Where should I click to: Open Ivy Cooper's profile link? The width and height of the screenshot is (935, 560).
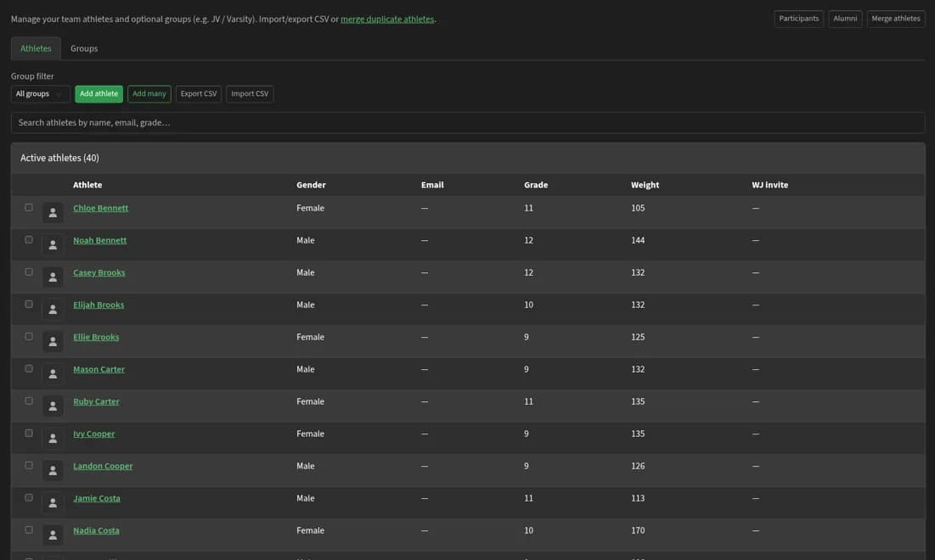tap(93, 433)
